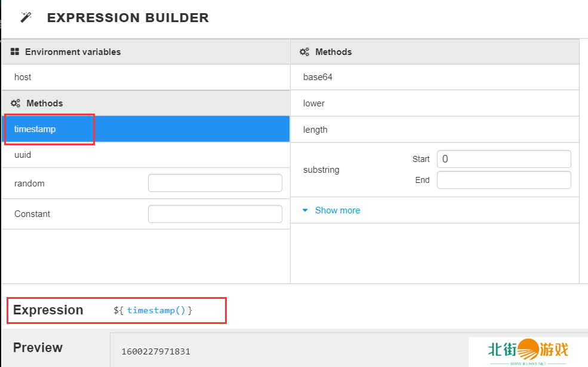Click the gears icon beside left Methods
Viewport: 588px width, 367px height.
16,103
